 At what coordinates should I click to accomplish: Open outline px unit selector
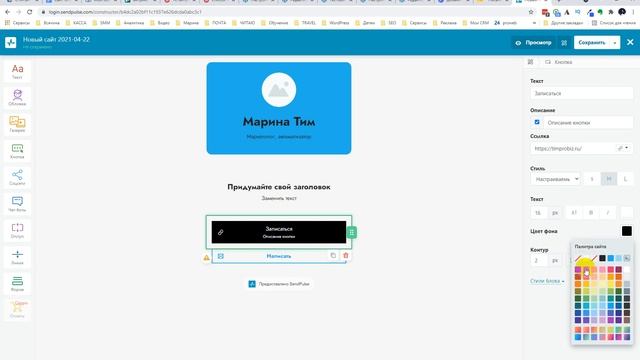555,260
